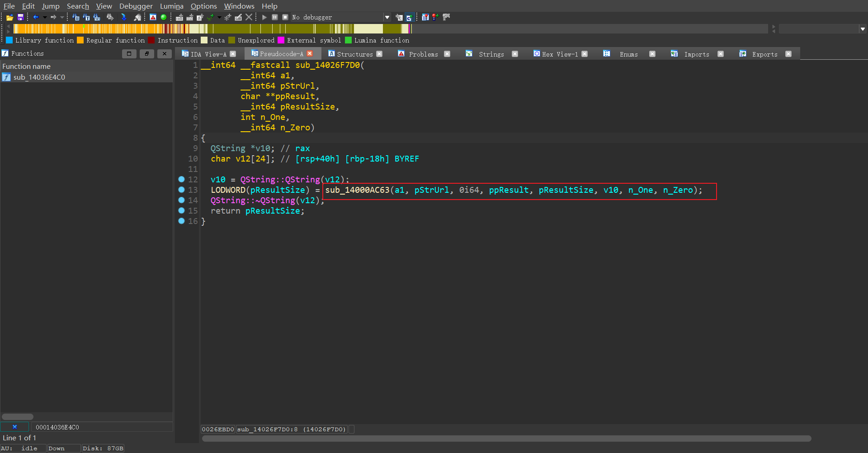Click the Pause process toolbar button
Viewport: 868px width, 453px height.
tap(275, 17)
